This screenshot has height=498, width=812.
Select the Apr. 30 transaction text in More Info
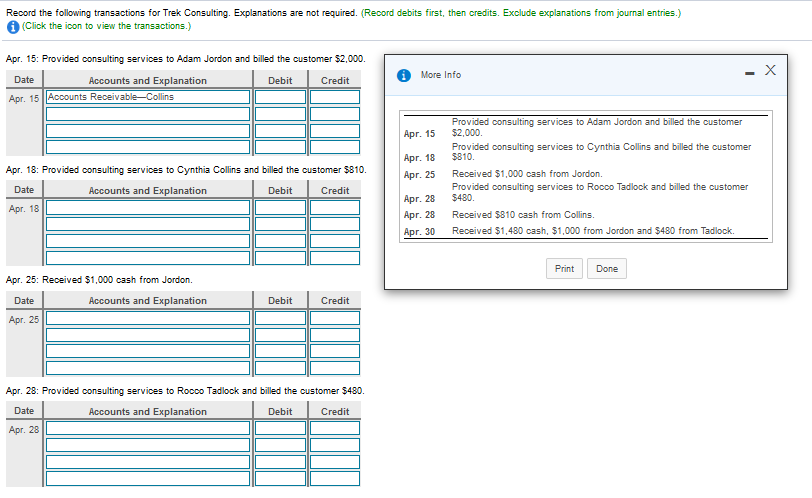click(x=593, y=231)
